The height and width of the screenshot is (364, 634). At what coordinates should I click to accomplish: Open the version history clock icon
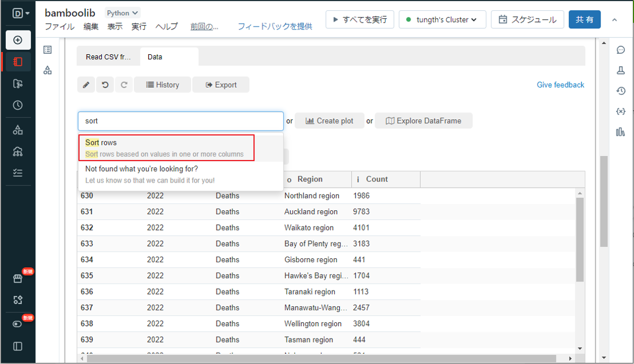620,90
